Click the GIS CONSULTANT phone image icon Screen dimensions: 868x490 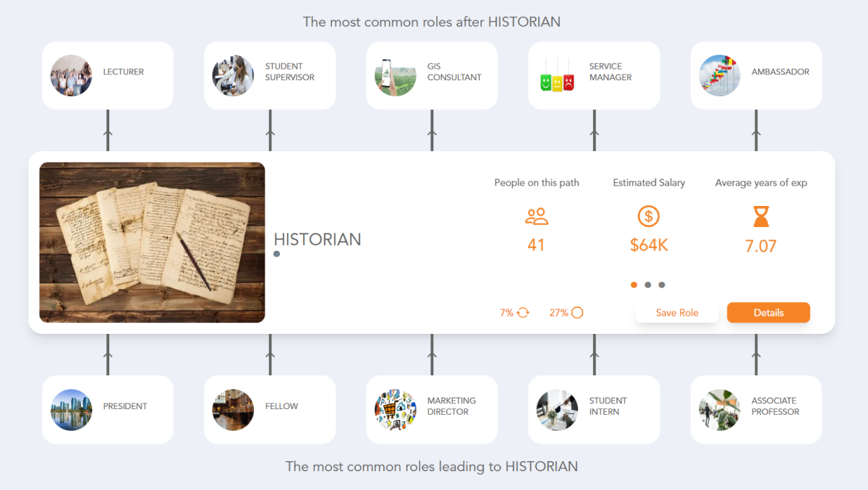pyautogui.click(x=395, y=75)
